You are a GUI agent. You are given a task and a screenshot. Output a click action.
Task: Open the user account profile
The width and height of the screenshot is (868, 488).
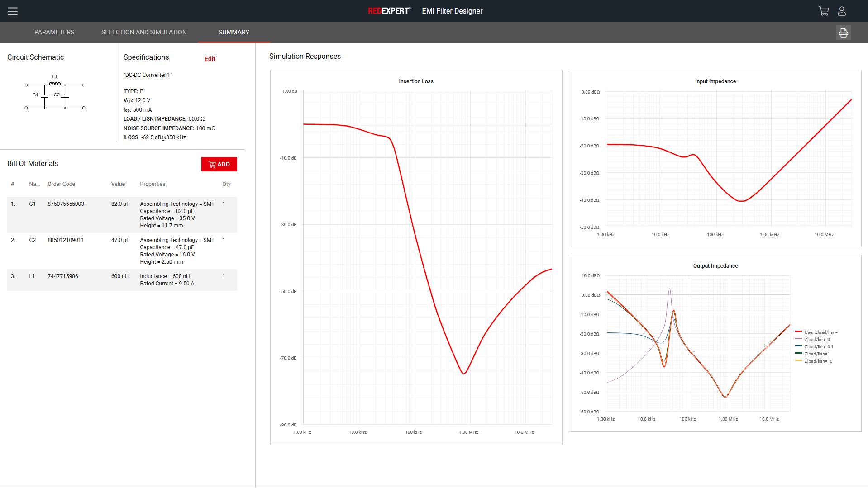click(842, 11)
